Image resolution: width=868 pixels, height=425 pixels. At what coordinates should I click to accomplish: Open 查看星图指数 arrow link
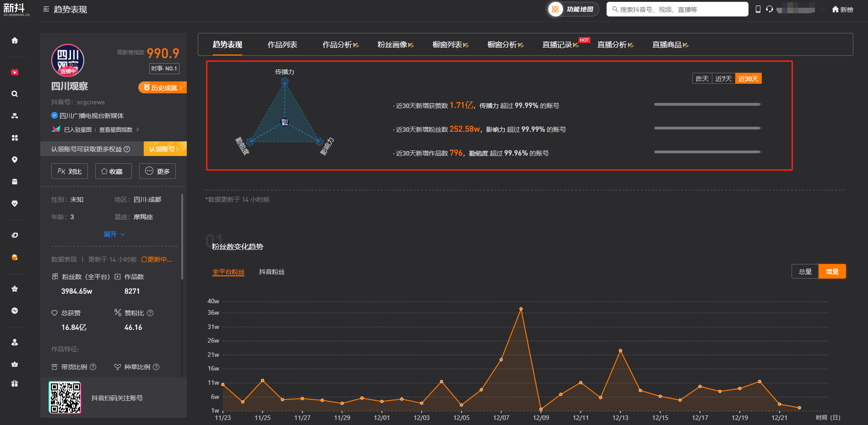[x=119, y=130]
